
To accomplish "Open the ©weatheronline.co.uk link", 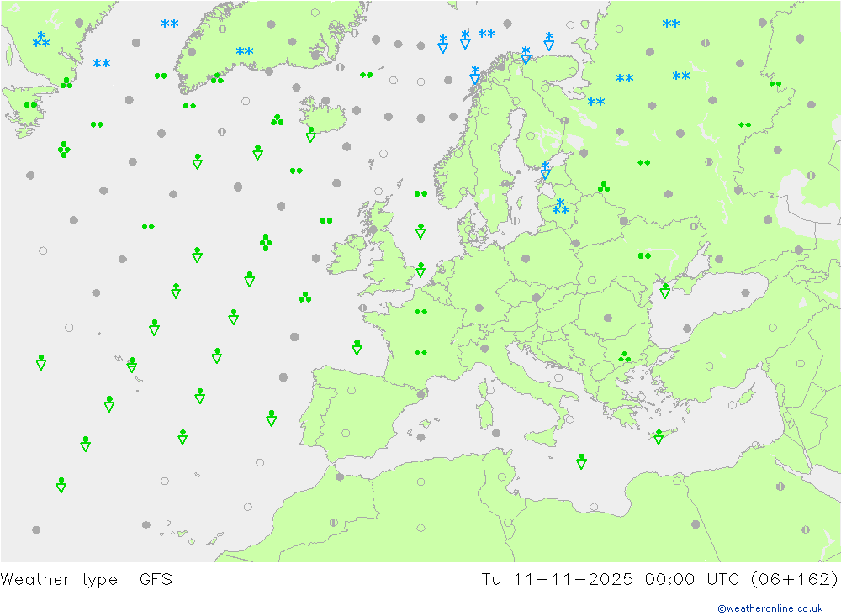I will point(770,608).
